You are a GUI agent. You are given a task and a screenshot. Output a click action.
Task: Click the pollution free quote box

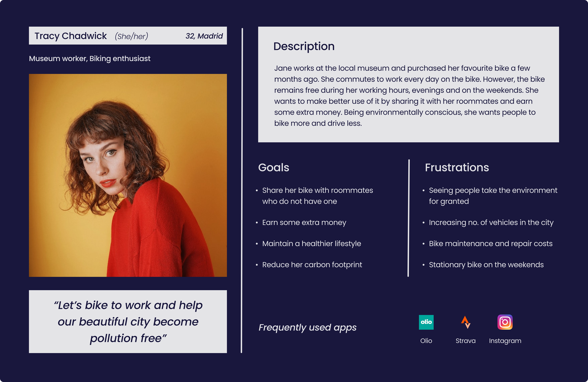pyautogui.click(x=128, y=322)
